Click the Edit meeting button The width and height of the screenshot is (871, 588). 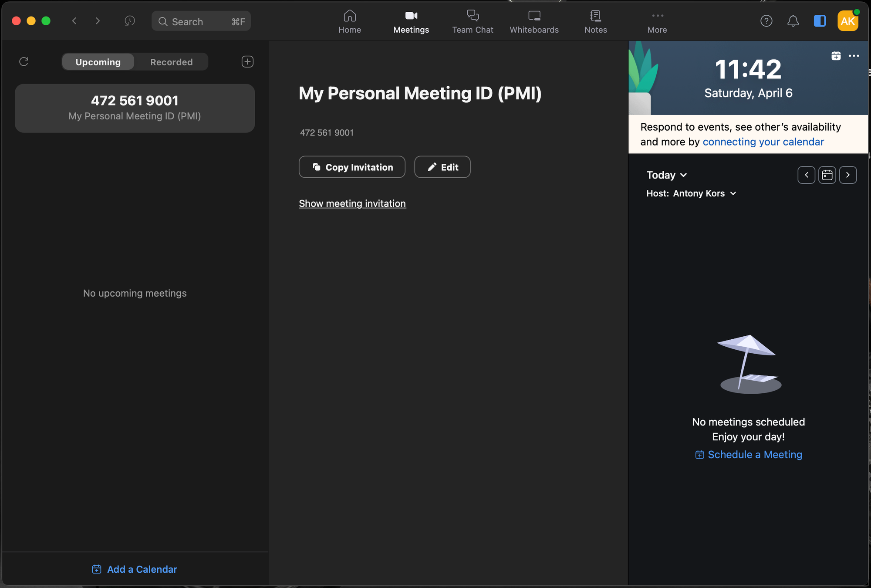(442, 167)
